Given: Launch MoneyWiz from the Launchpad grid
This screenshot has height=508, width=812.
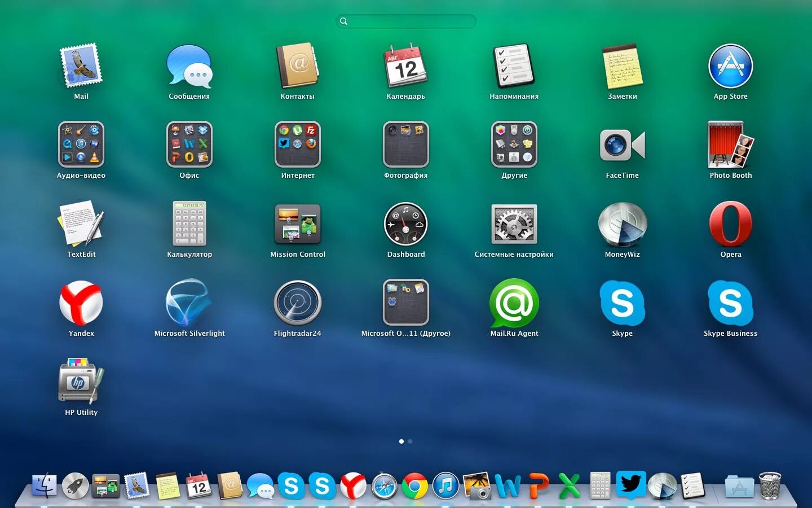Looking at the screenshot, I should (x=623, y=224).
